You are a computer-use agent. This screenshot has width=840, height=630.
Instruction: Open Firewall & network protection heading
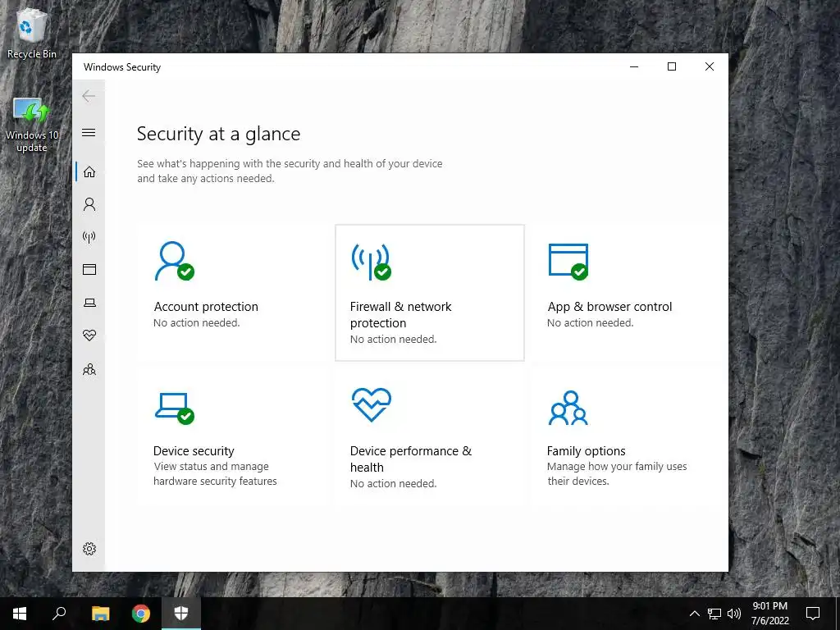(x=400, y=314)
